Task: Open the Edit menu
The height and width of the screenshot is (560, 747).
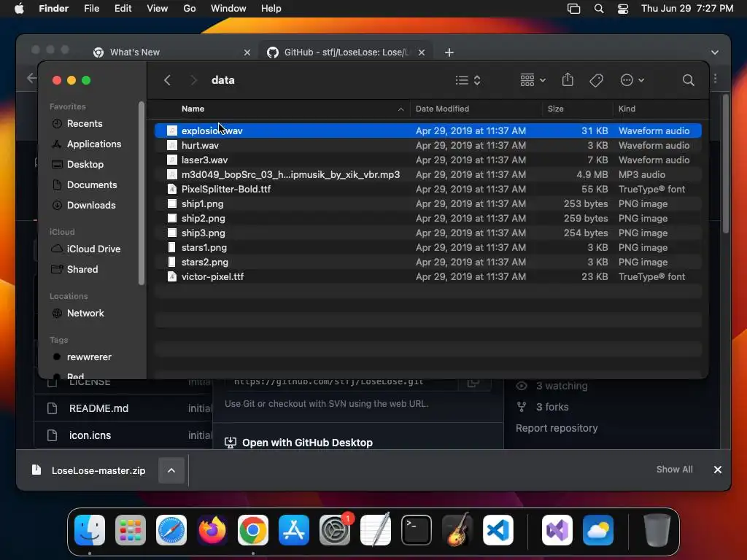Action: point(123,9)
